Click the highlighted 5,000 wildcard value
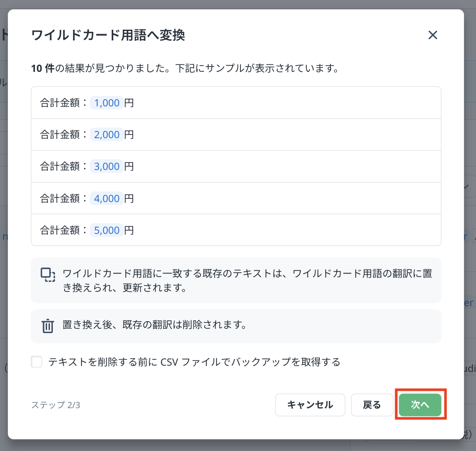Screen dimensions: 476x451 (106, 230)
